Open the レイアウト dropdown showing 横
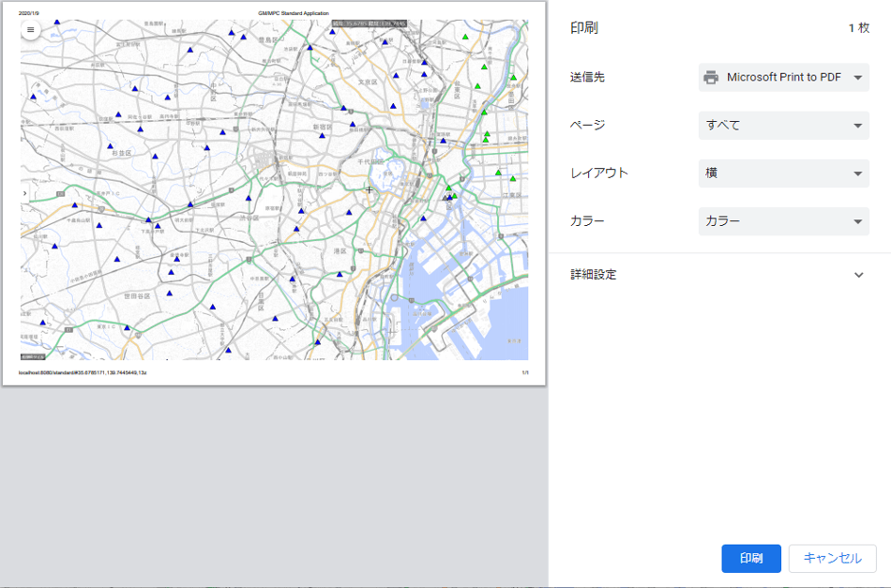This screenshot has width=891, height=588. (x=783, y=173)
